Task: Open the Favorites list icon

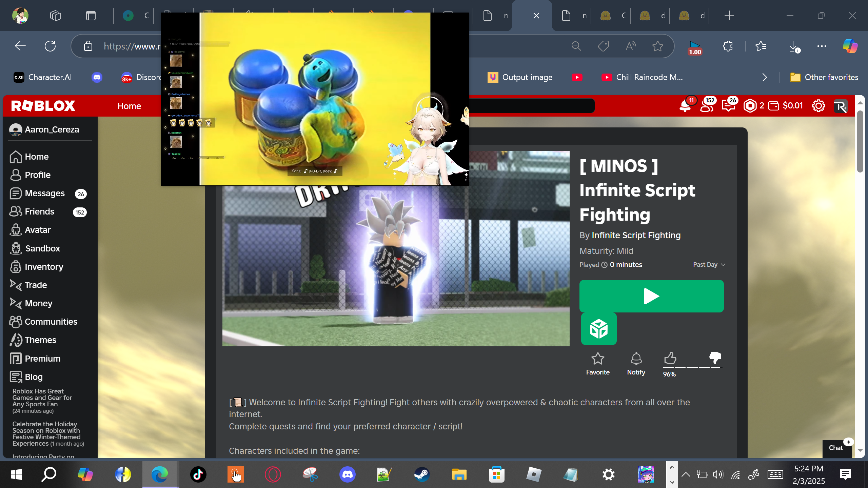Action: [x=761, y=46]
